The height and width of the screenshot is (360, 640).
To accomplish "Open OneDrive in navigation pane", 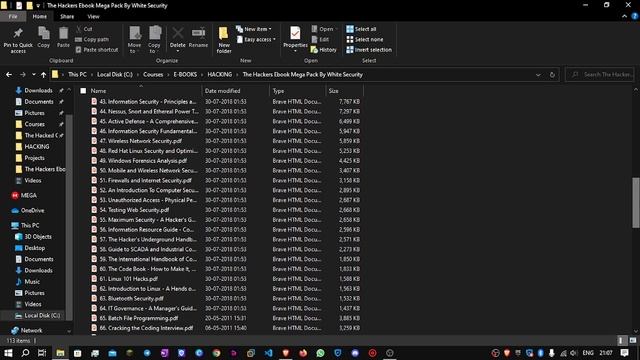I will point(28,211).
